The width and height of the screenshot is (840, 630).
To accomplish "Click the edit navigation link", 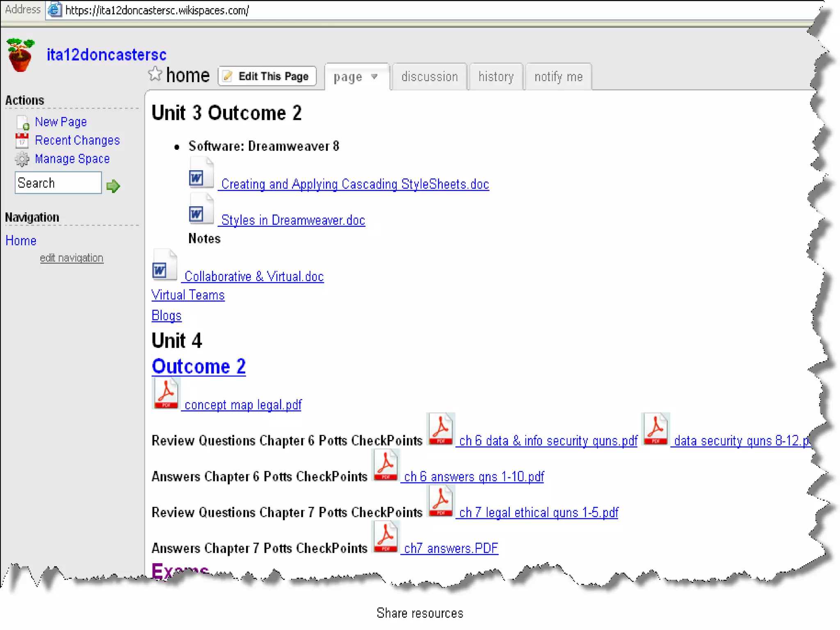I will pyautogui.click(x=71, y=258).
